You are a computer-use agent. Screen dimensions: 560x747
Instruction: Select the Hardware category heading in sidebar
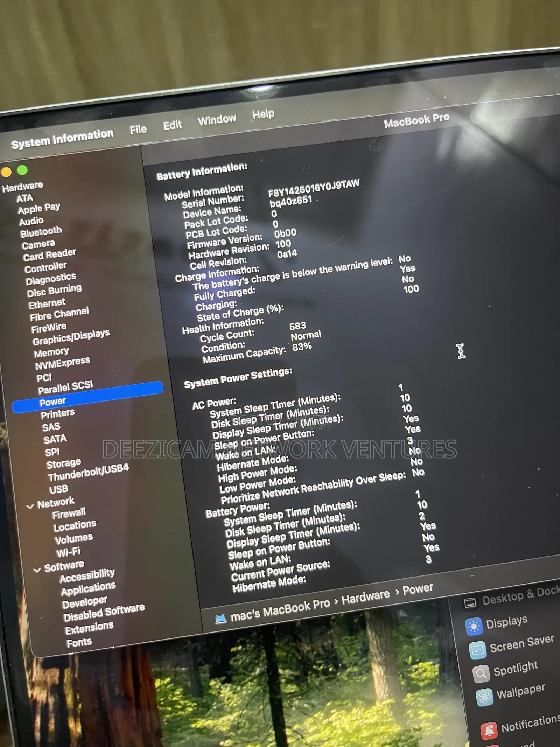(22, 186)
